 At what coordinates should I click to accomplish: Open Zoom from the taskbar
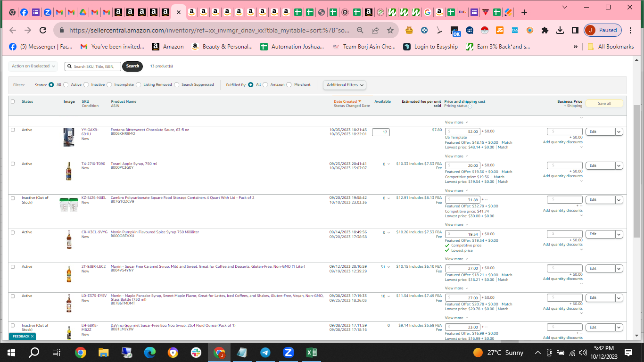tap(289, 353)
